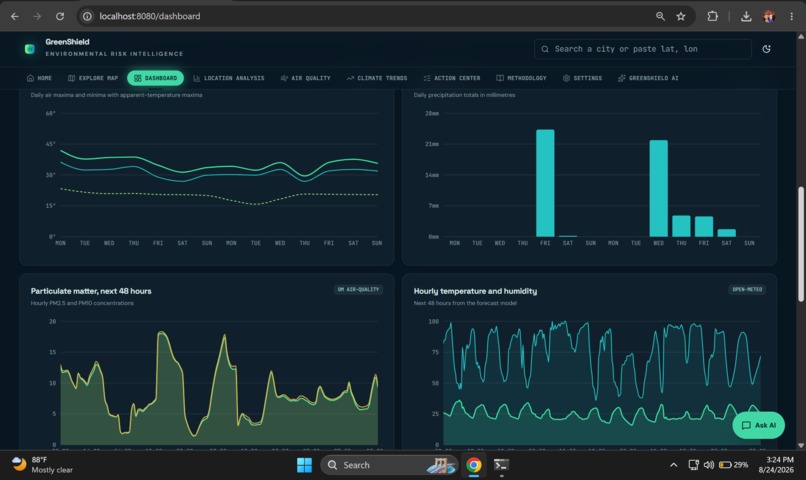Click the address bar URL localhost:8080/dashboard
The image size is (806, 480).
coord(150,16)
